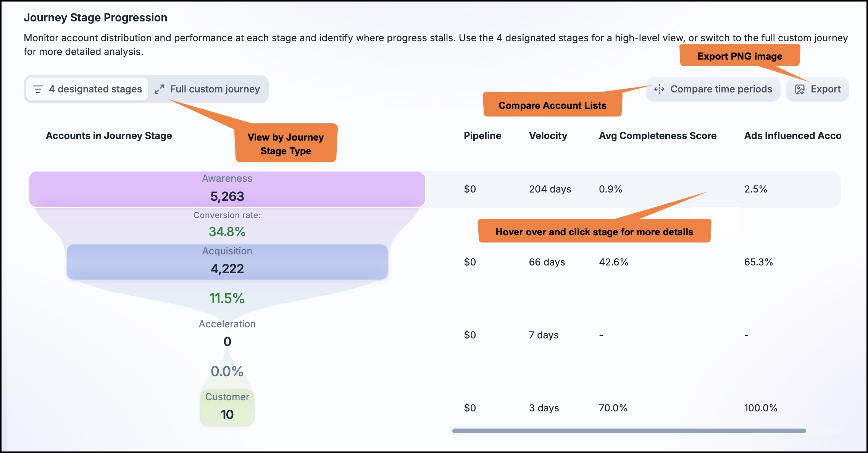Click the Velocity column header
The width and height of the screenshot is (868, 453).
pyautogui.click(x=548, y=136)
